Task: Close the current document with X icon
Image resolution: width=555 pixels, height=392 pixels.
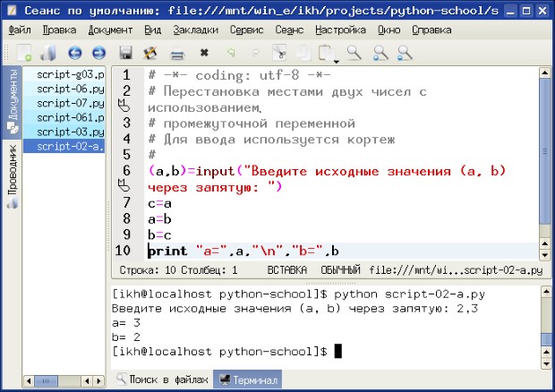Action: pos(204,53)
